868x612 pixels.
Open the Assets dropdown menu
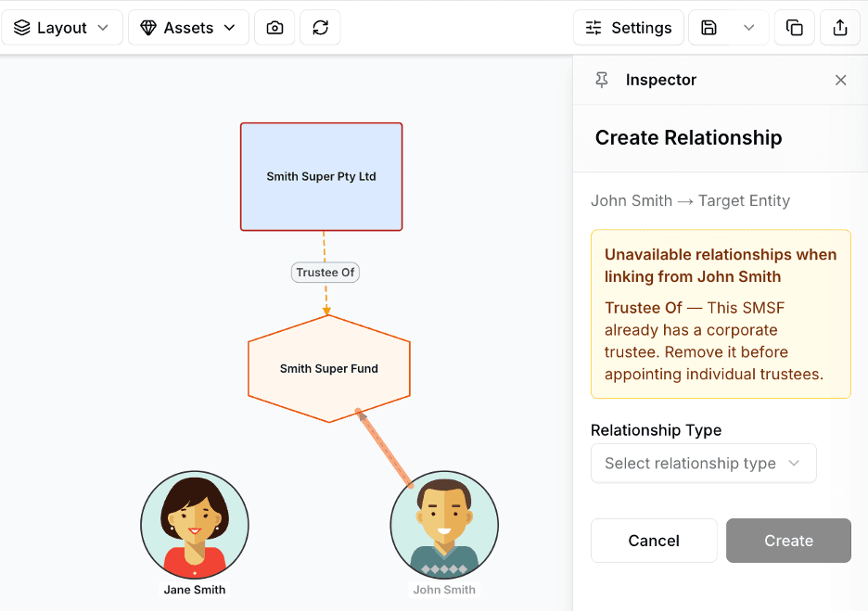tap(188, 28)
